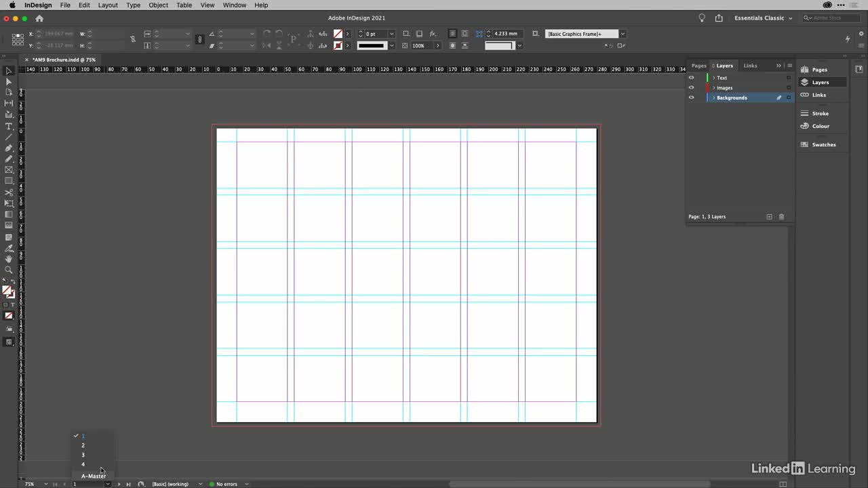Screen dimensions: 868x488
Task: Open the stroke type dropdown
Action: (x=391, y=45)
